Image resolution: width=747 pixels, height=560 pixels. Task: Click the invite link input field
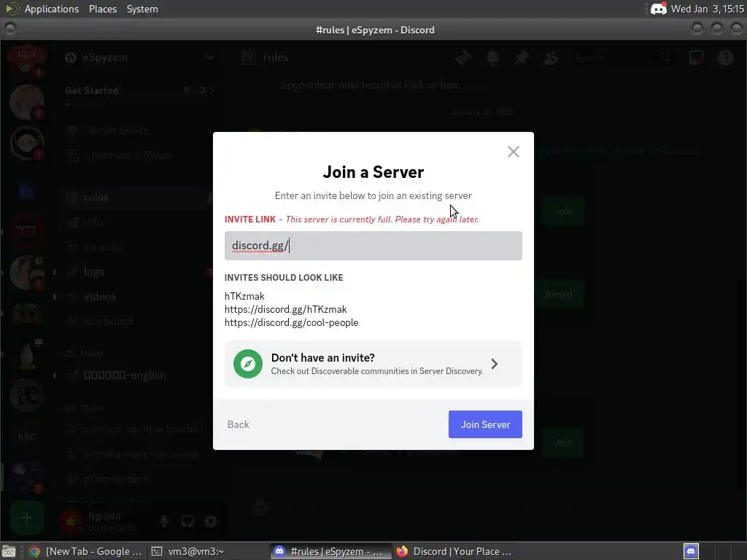373,246
